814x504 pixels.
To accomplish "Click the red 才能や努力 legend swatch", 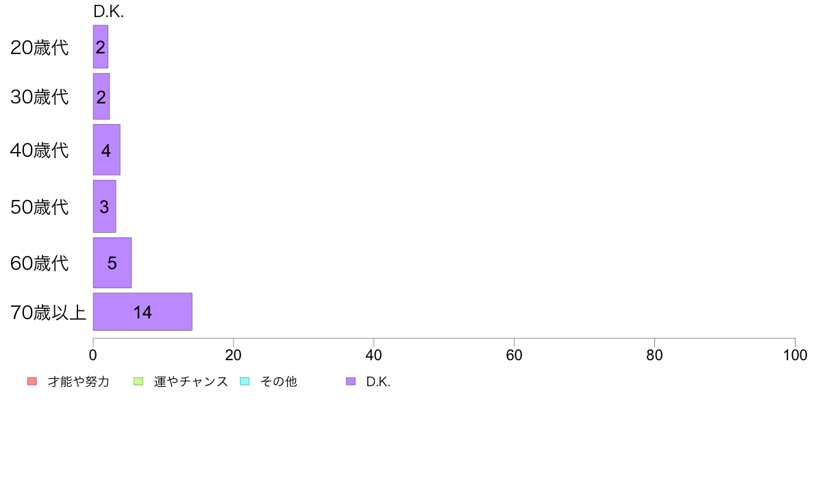I will (32, 381).
